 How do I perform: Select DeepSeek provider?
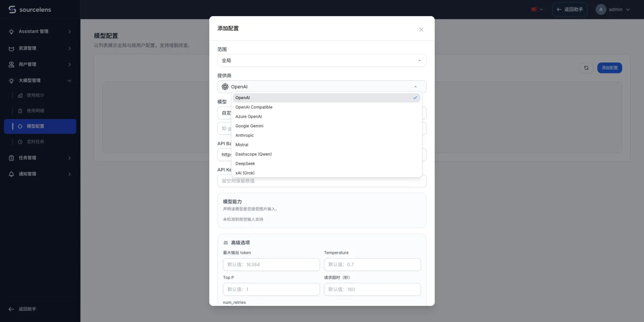pyautogui.click(x=326, y=164)
